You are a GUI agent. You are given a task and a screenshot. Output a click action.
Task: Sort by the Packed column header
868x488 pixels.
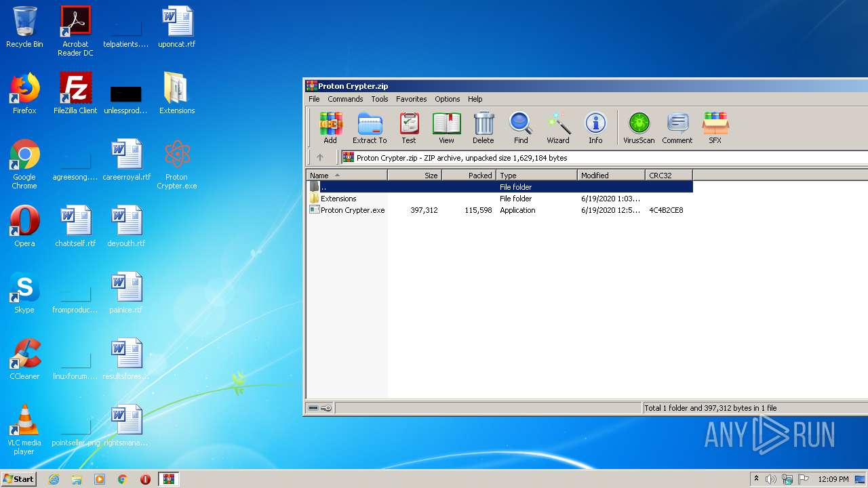coord(469,175)
